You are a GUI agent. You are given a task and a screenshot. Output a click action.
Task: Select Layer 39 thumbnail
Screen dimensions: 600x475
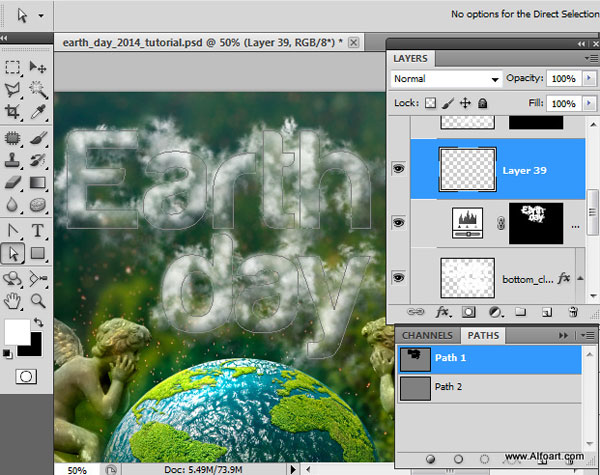pos(468,169)
